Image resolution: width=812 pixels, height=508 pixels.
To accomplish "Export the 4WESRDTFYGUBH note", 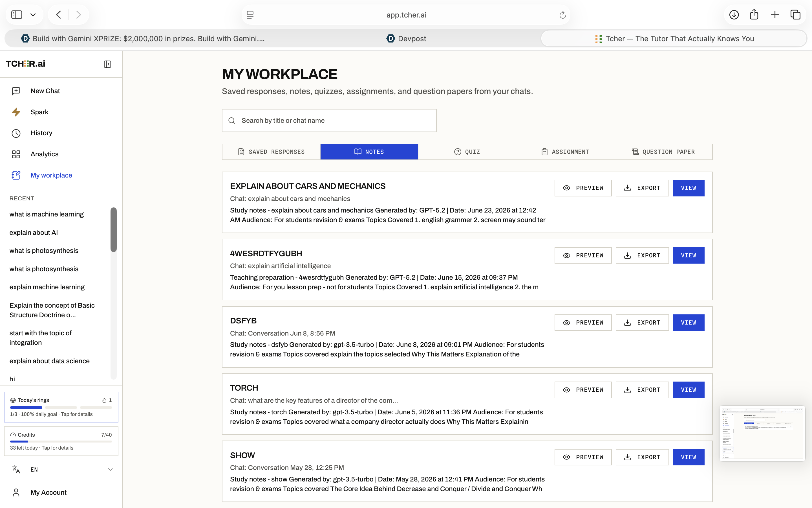I will (x=642, y=255).
